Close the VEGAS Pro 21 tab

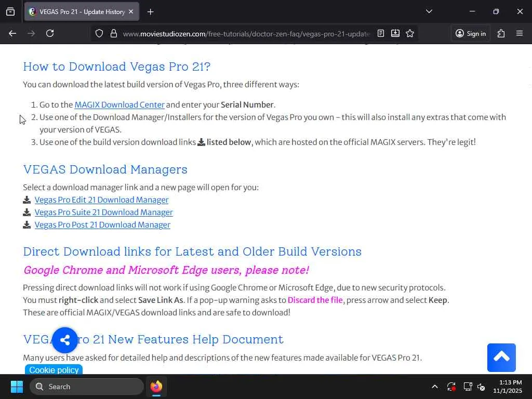131,11
